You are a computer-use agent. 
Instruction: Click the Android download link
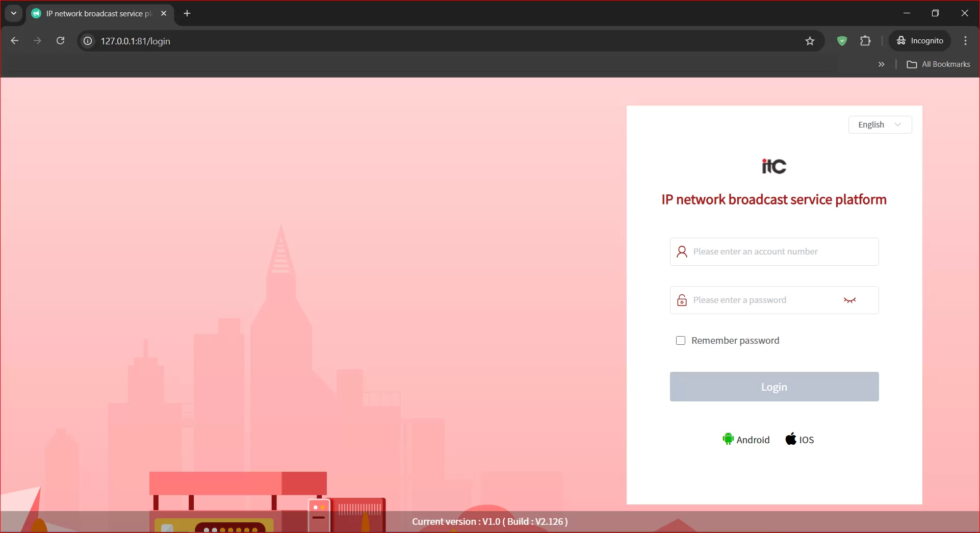[x=746, y=440]
